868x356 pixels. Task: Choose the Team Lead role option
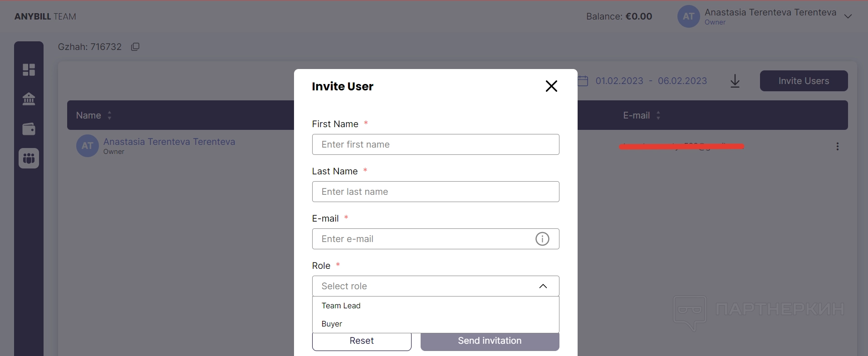pyautogui.click(x=341, y=306)
